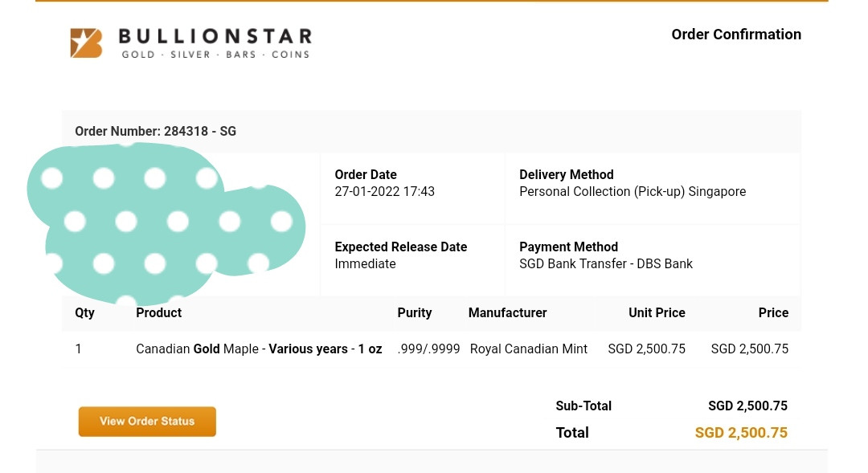The image size is (868, 473).
Task: Click the Order Number 284318 - SG text
Action: coord(155,131)
